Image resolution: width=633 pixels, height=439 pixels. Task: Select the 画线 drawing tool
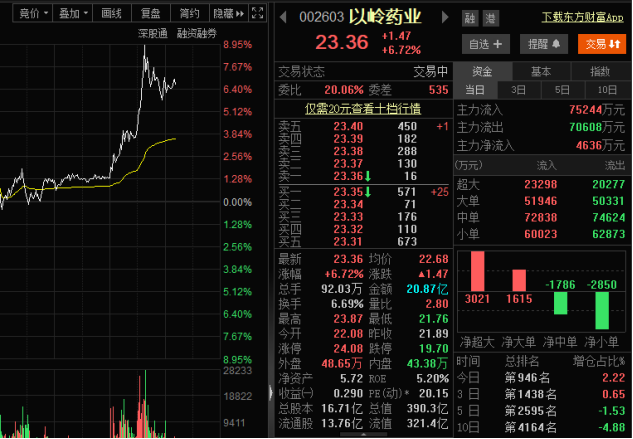point(111,13)
